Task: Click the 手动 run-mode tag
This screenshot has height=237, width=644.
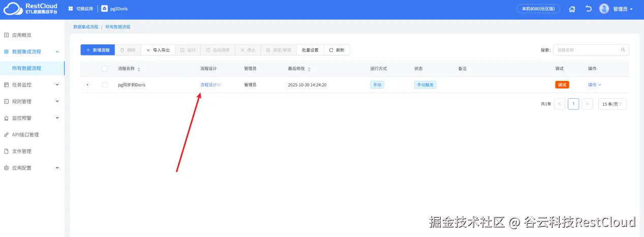Action: coord(377,85)
